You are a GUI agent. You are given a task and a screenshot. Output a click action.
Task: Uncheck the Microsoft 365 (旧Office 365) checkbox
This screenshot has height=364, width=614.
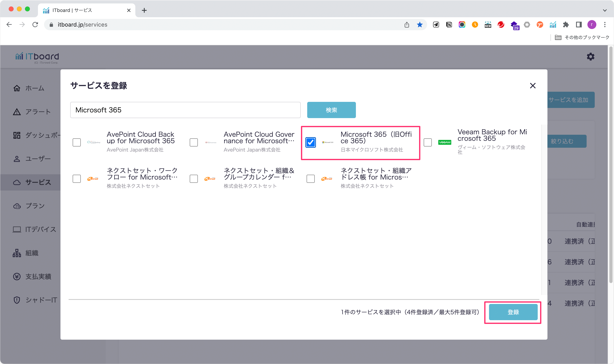click(x=311, y=142)
